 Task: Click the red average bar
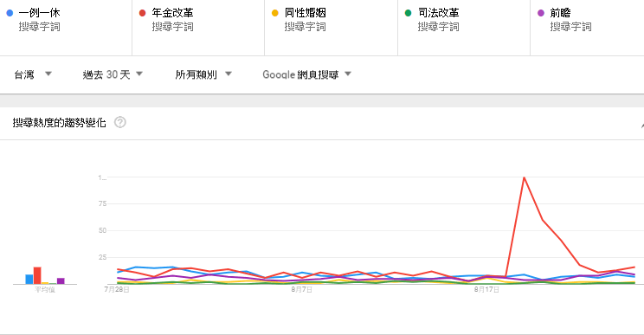click(37, 275)
